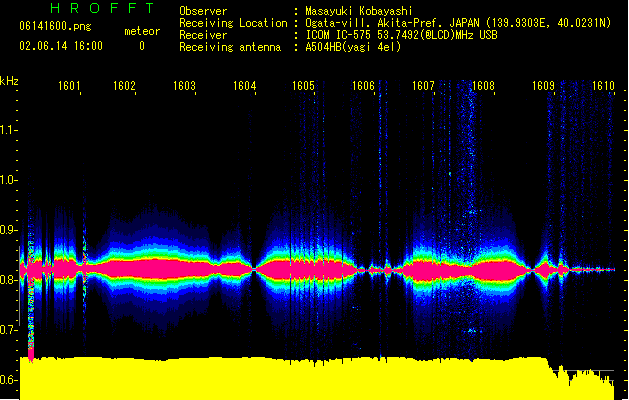Click the HROFFT title text
629x400 pixels.
(x=102, y=8)
